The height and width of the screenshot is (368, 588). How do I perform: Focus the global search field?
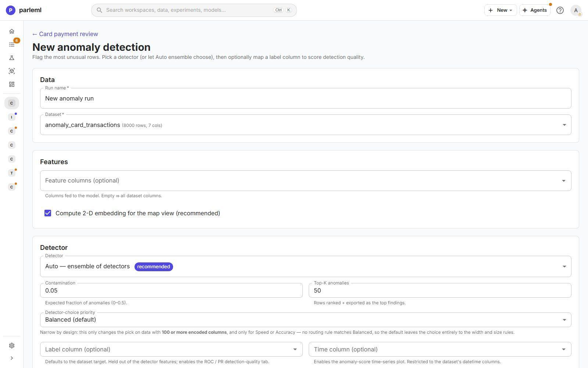[194, 10]
